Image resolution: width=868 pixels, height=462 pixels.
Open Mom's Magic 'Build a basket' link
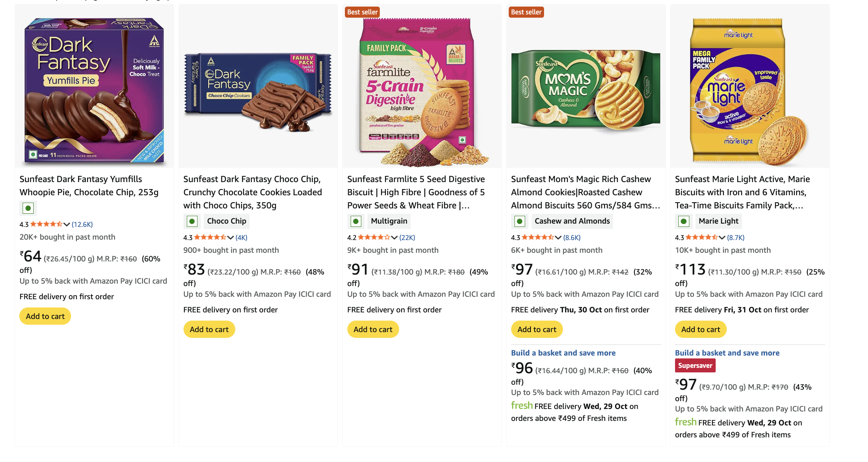(x=563, y=353)
